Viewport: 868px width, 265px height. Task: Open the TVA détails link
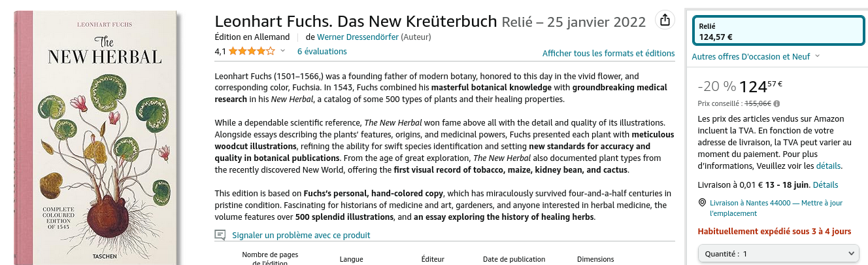point(828,166)
